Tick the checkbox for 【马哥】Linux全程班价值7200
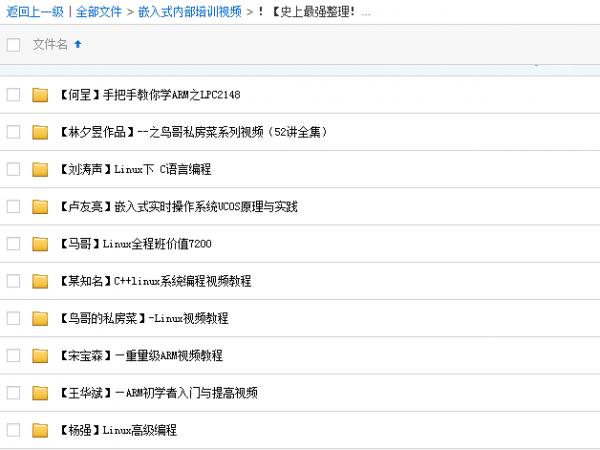 point(13,244)
